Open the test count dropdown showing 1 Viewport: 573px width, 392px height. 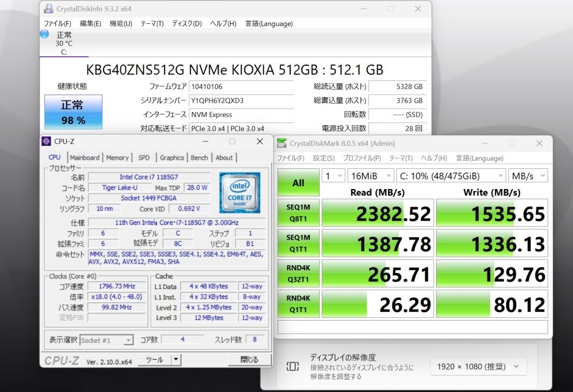click(333, 176)
